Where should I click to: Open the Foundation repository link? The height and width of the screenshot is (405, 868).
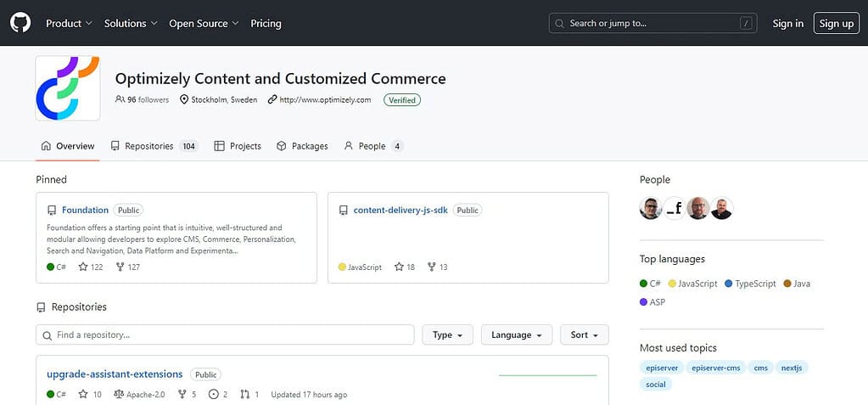click(x=85, y=210)
